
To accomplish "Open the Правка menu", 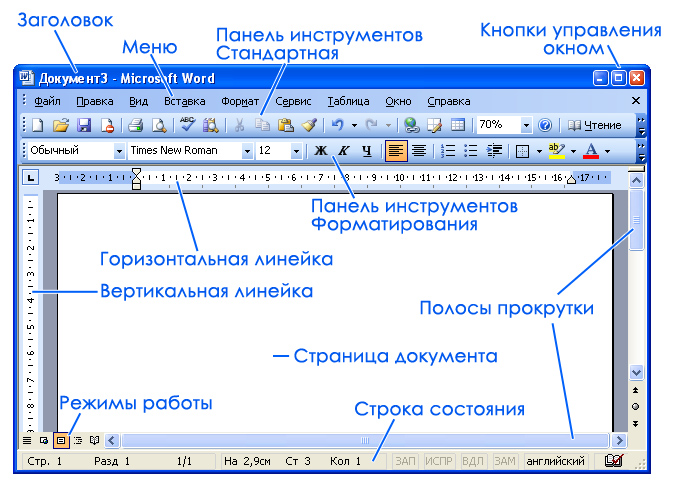I will tap(95, 101).
